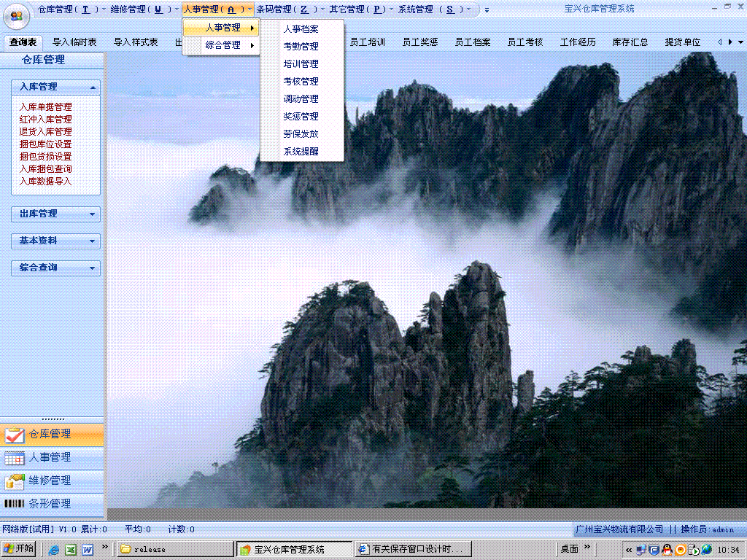Click the blue shield tray icon
The height and width of the screenshot is (560, 747).
pyautogui.click(x=654, y=550)
